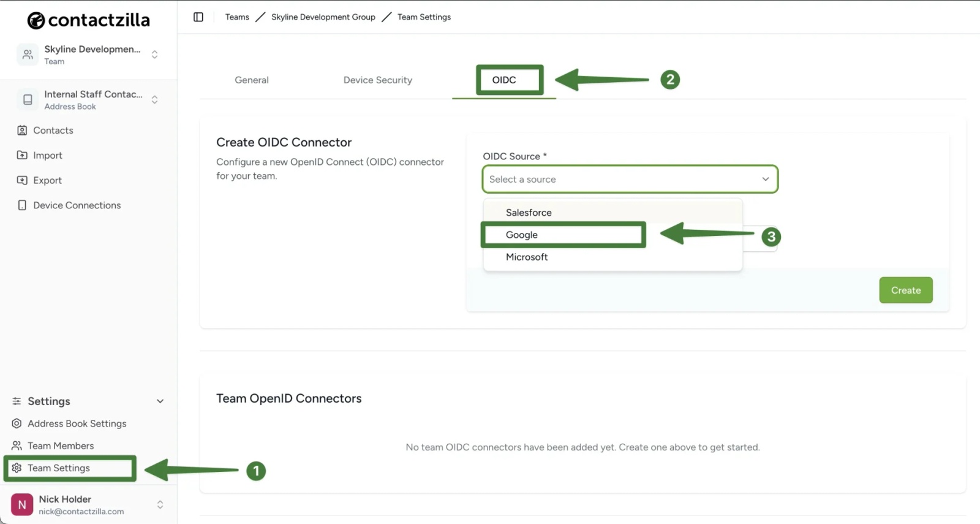Click the OIDC Source field label

tap(514, 156)
